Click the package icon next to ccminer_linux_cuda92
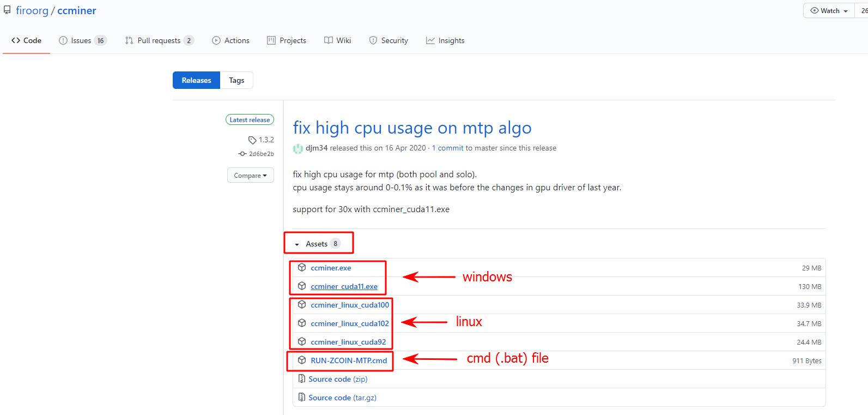868x415 pixels. coord(302,341)
